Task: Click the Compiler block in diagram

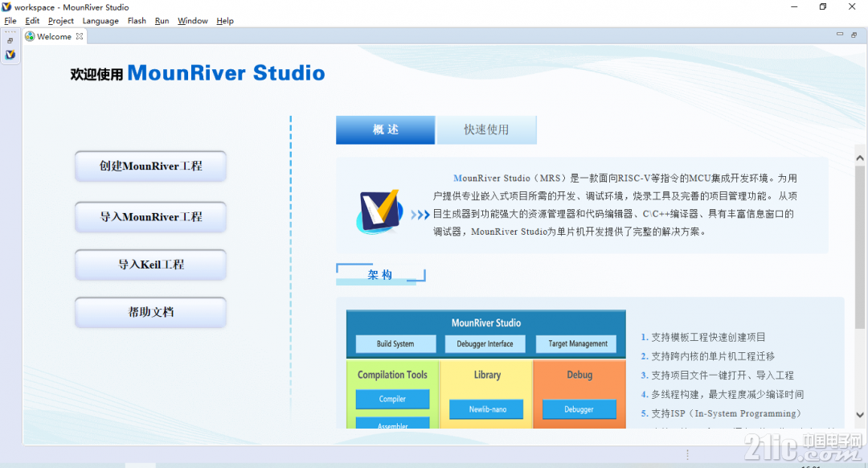Action: (392, 399)
